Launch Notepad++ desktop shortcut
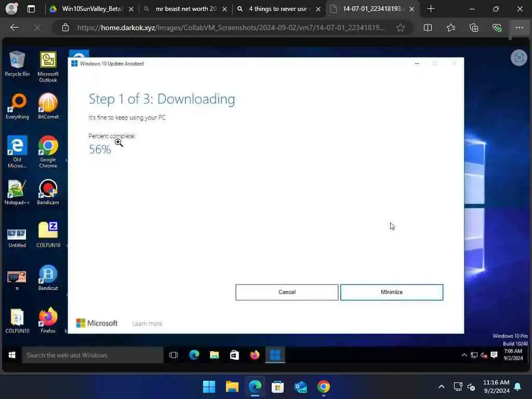532x399 pixels. (17, 192)
